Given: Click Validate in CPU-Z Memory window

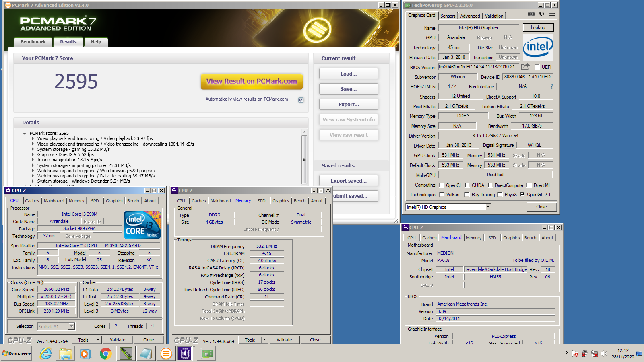Looking at the screenshot, I should coord(284,340).
